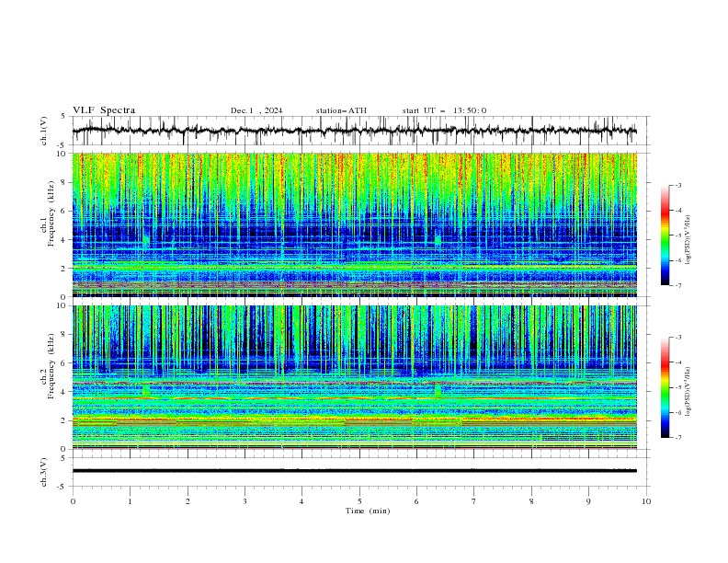Click the "2" kHz tick of ch.2 spectrogram
This screenshot has width=728, height=563.
coord(65,420)
